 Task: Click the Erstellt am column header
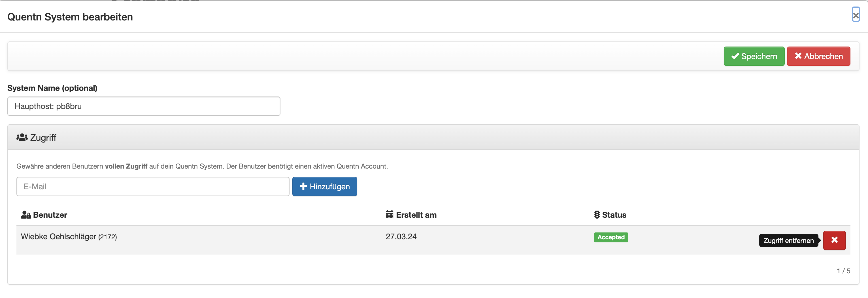pos(416,215)
